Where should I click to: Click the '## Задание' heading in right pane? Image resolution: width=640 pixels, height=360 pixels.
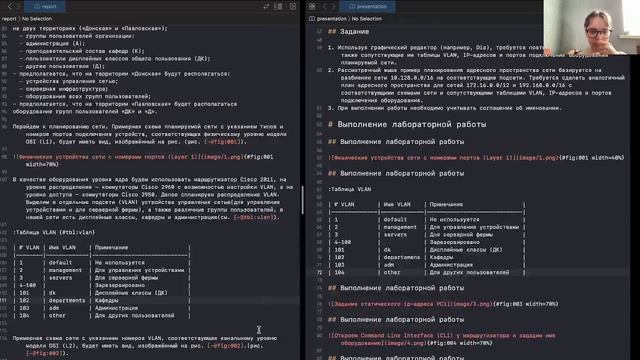click(349, 31)
